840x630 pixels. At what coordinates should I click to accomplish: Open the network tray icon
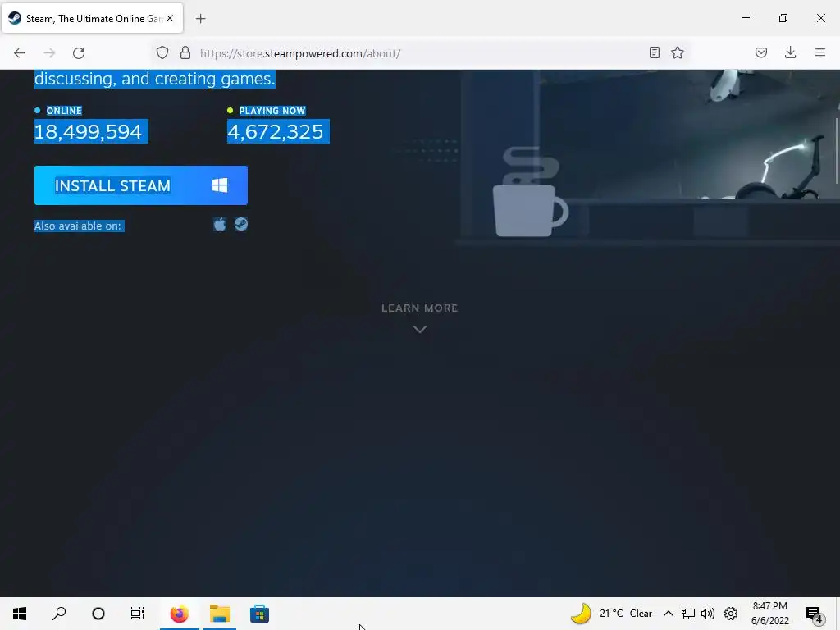(688, 614)
